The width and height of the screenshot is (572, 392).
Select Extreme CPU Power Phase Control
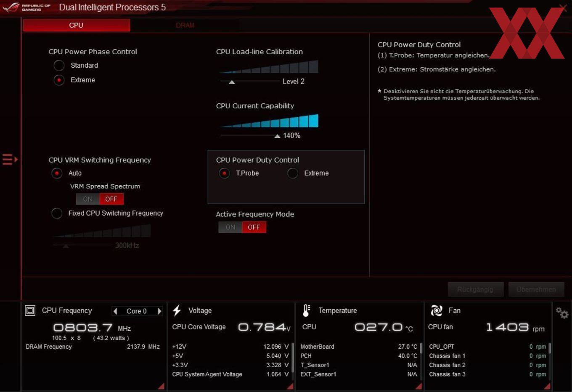pos(59,80)
